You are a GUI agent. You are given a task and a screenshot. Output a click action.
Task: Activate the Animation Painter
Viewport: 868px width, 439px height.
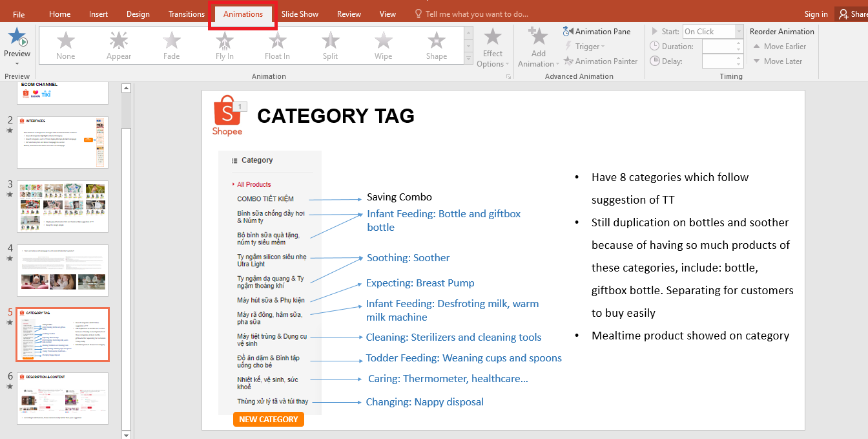coord(601,61)
